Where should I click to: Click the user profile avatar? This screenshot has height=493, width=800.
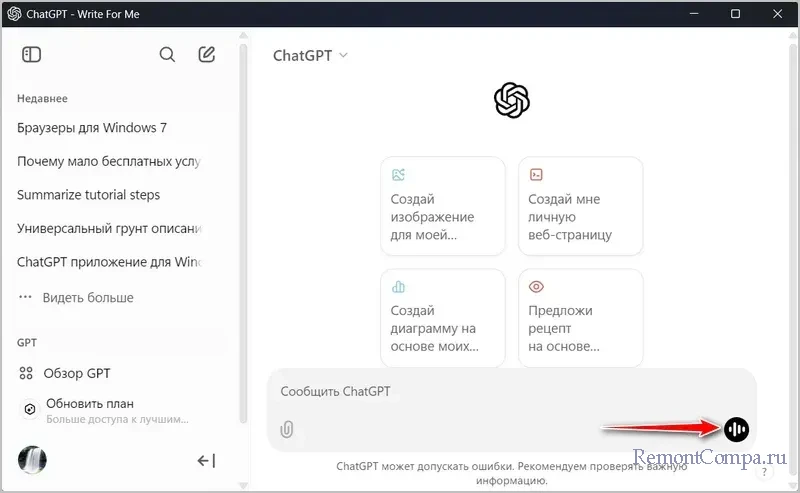click(x=33, y=460)
